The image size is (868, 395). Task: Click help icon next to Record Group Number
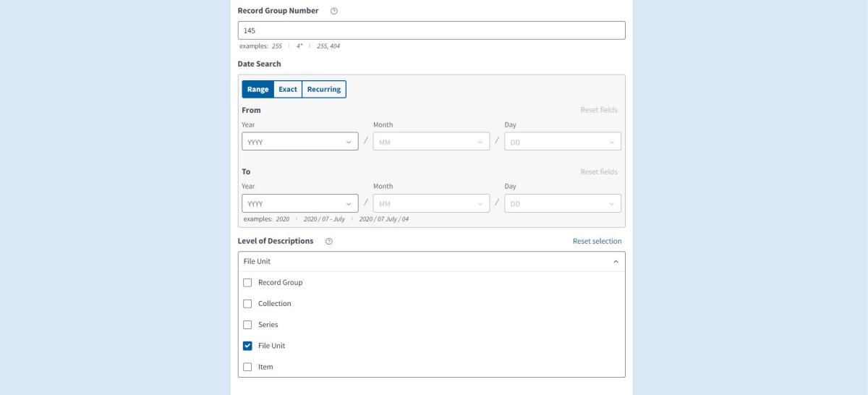(x=333, y=12)
